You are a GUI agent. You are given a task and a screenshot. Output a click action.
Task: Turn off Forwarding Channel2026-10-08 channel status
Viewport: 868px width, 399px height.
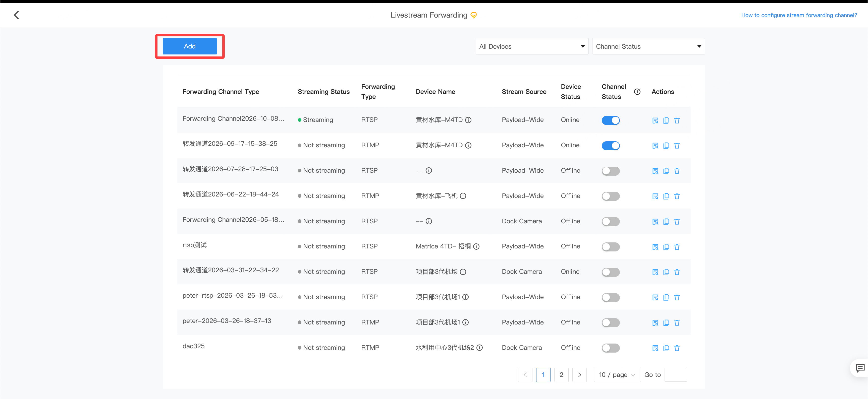pos(611,120)
